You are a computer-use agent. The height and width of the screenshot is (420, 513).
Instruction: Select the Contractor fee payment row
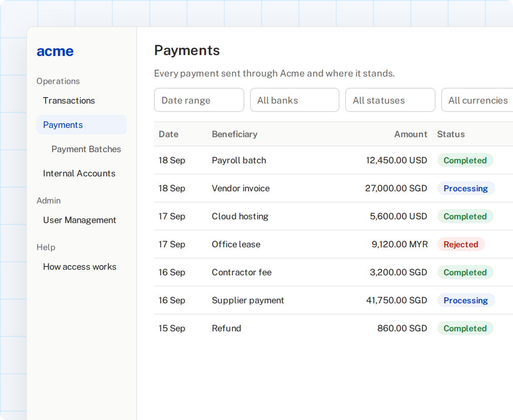tap(333, 273)
